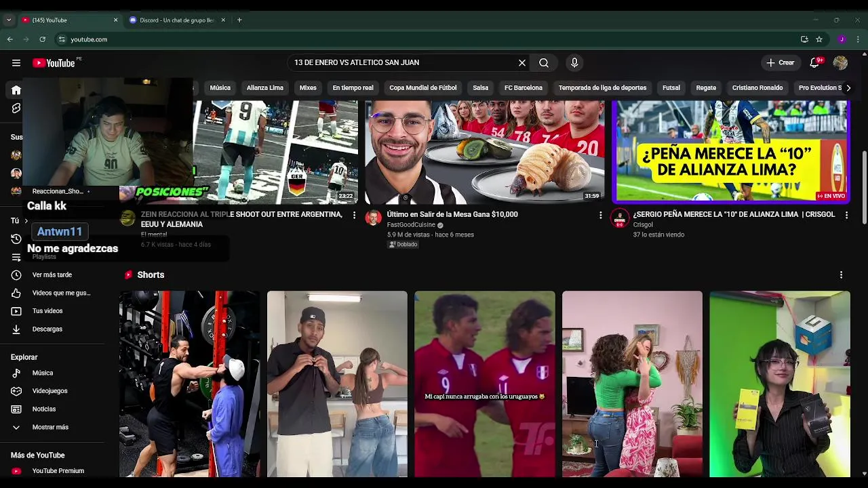868x488 pixels.
Task: Open the Chrome profile avatar
Action: pos(842,39)
